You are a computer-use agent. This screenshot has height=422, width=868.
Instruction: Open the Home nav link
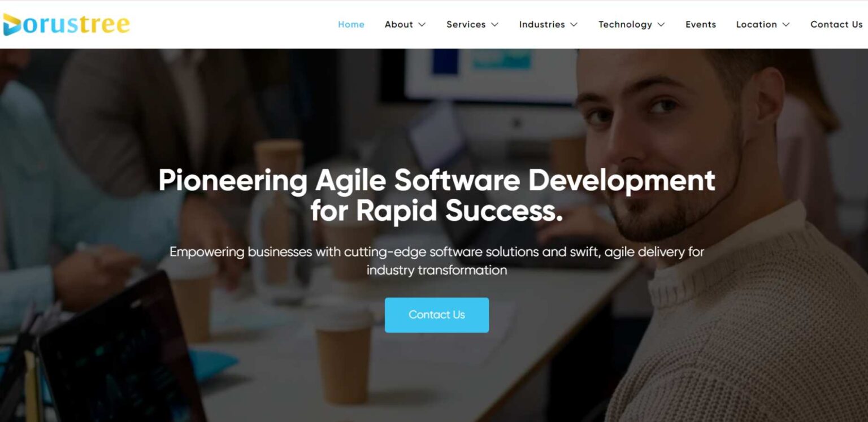[x=351, y=24]
